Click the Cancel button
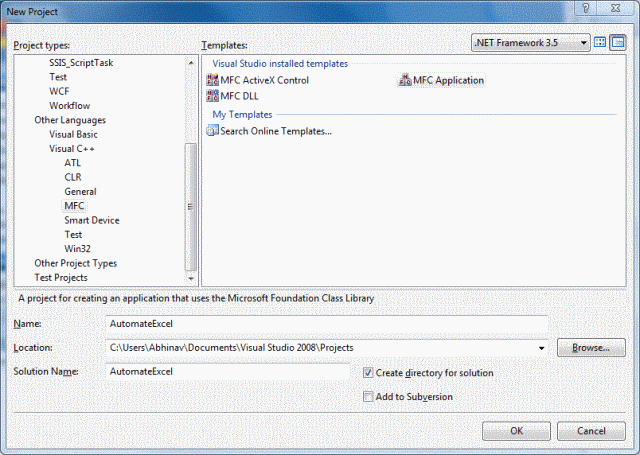This screenshot has height=455, width=640. (591, 431)
